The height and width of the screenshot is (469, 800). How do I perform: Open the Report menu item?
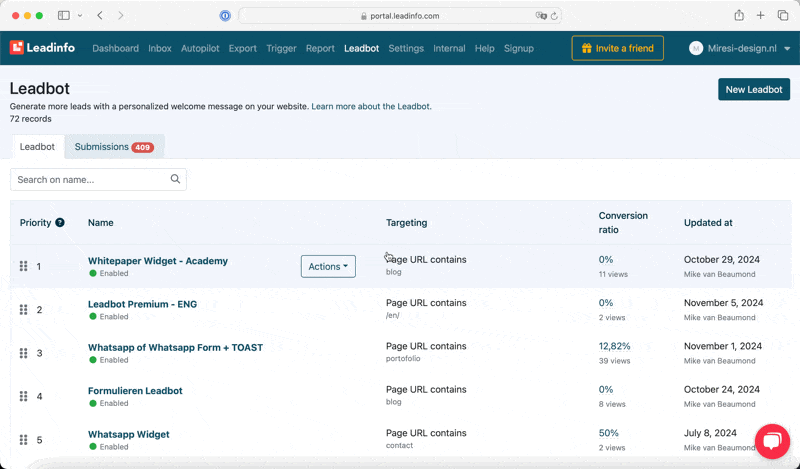click(320, 48)
